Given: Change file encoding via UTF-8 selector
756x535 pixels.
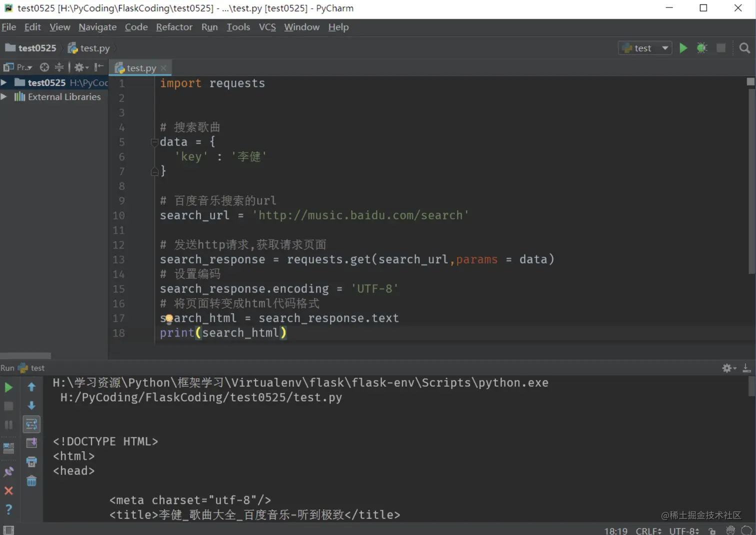Looking at the screenshot, I should point(684,531).
